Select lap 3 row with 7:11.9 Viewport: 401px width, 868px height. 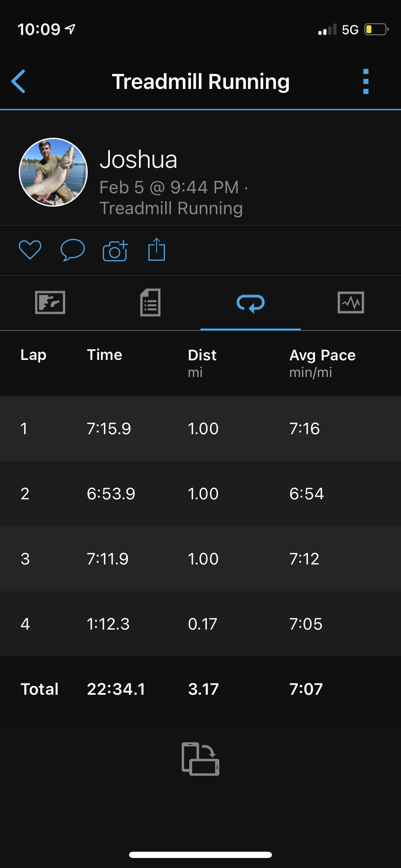pyautogui.click(x=200, y=559)
